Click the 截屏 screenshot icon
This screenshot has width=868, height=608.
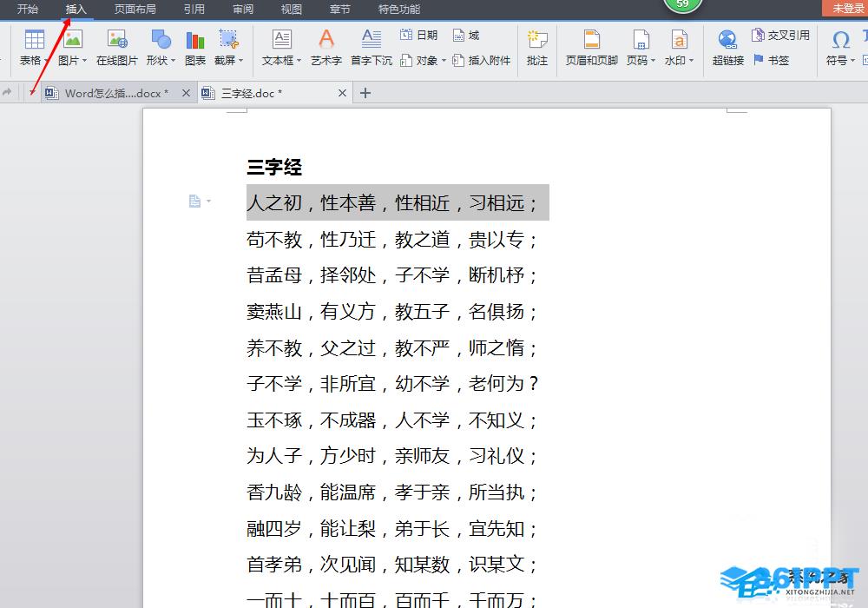(x=228, y=40)
